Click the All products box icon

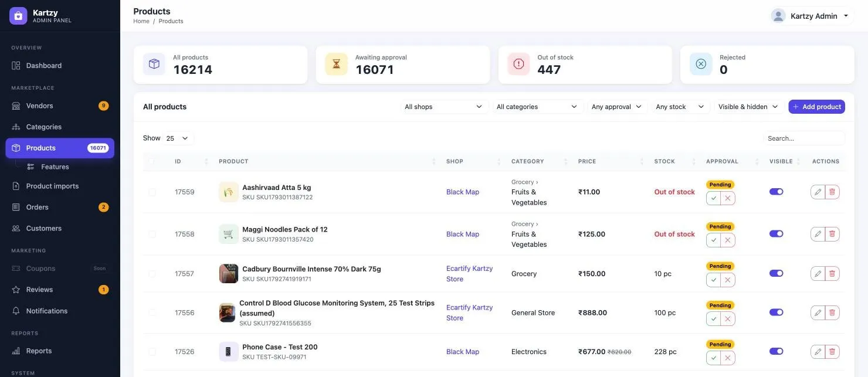pos(154,64)
